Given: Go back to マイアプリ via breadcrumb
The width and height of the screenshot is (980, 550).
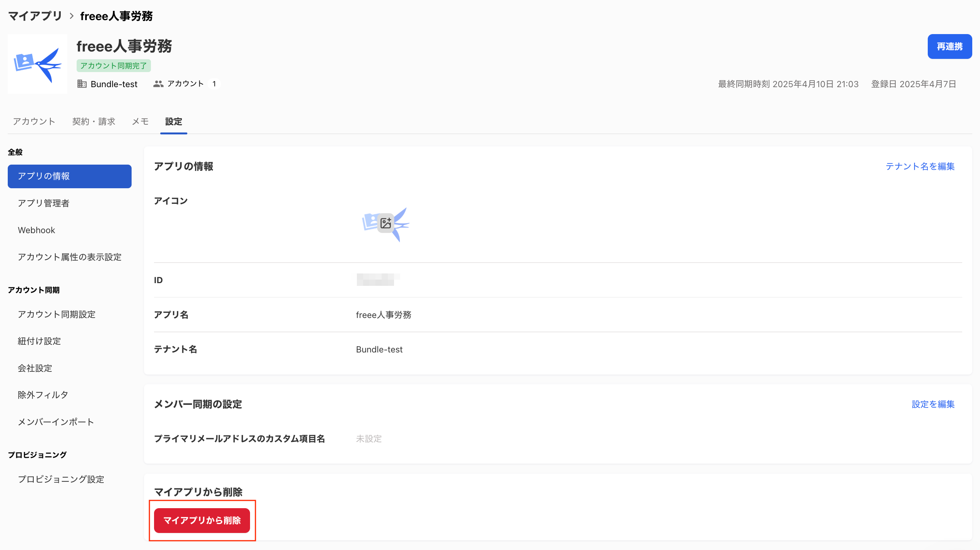Looking at the screenshot, I should tap(35, 16).
